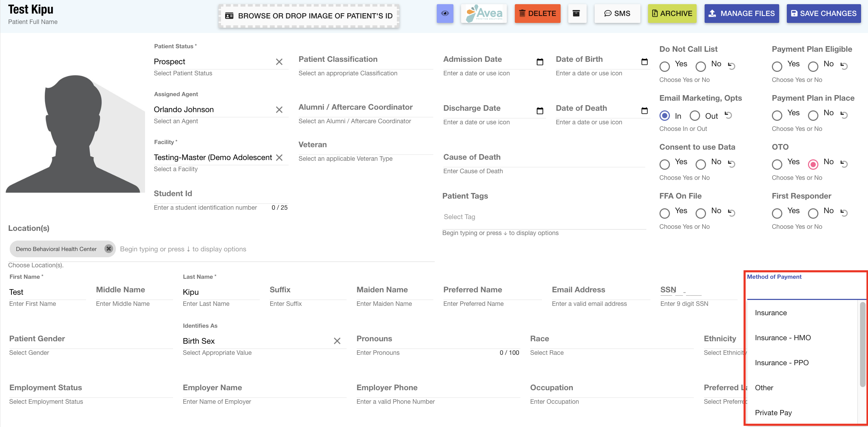Open the Discharge Date calendar icon
This screenshot has height=427, width=868.
point(540,111)
